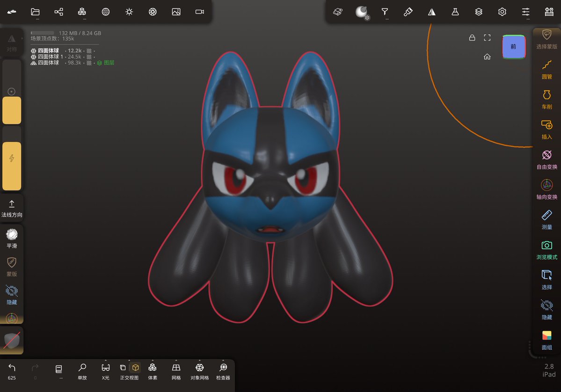Open the flask menu in top bar
The width and height of the screenshot is (561, 392).
click(x=455, y=12)
